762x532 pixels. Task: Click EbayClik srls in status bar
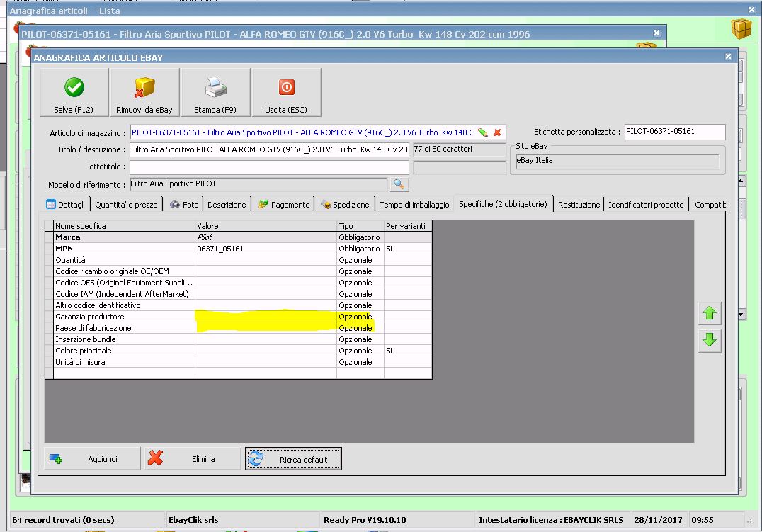pos(193,520)
